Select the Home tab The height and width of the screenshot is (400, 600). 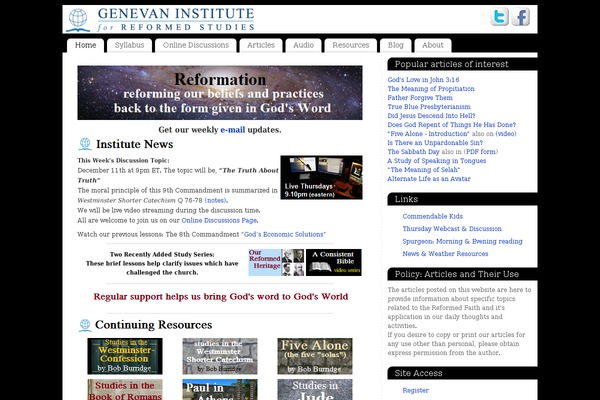pyautogui.click(x=85, y=45)
